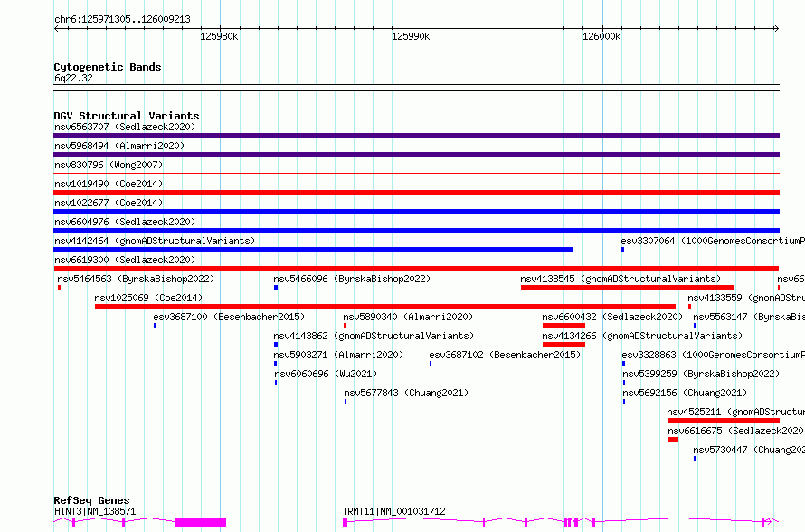Image resolution: width=805 pixels, height=532 pixels.
Task: Click the nsv4134266 gnomAD variant label
Action: coord(642,336)
